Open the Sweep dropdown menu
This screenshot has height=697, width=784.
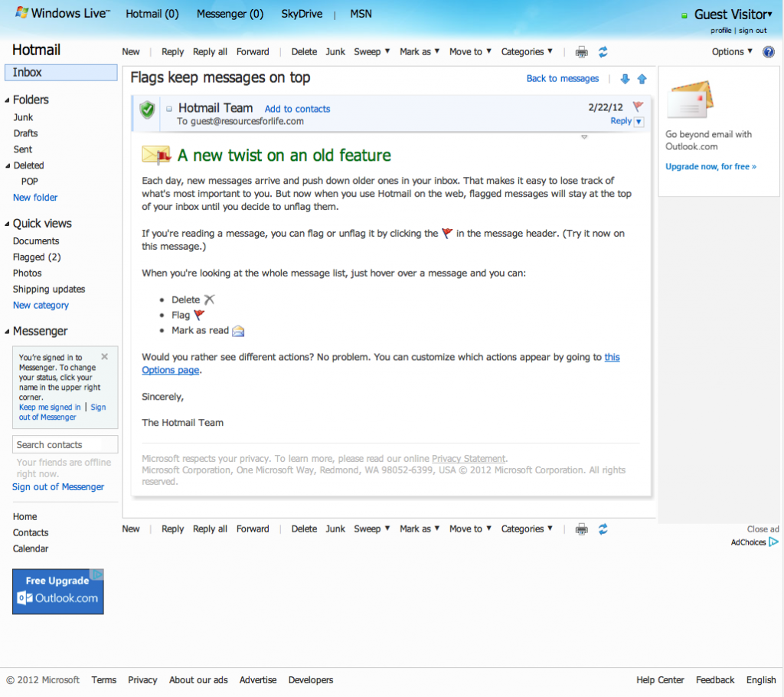(371, 51)
